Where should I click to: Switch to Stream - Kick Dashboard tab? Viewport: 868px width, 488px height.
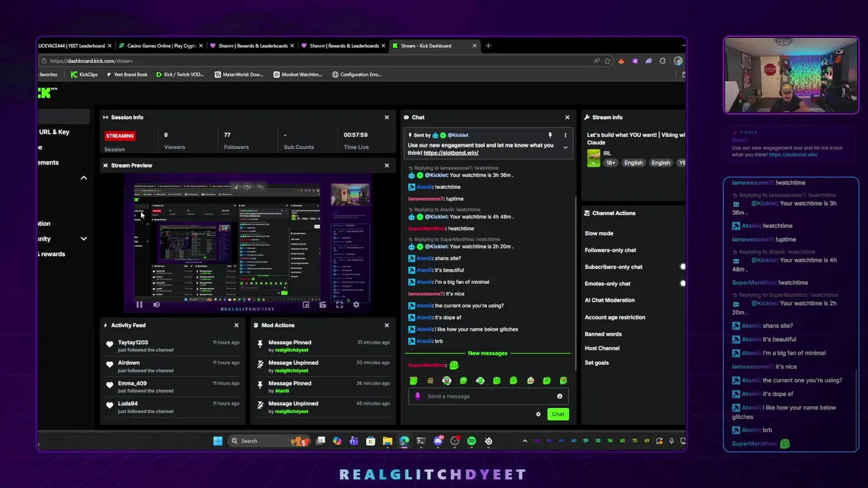pos(434,46)
